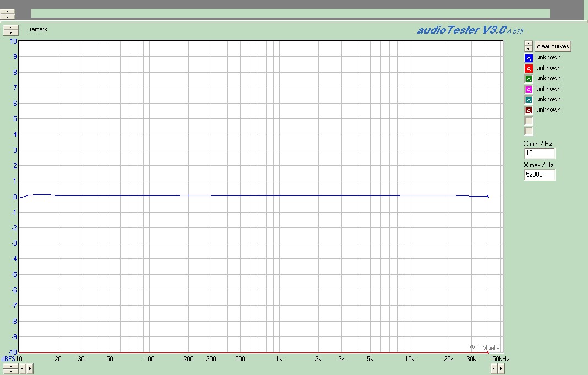Viewport: 588px width, 375px height.
Task: Toggle the second empty curve slot button
Action: pos(529,131)
